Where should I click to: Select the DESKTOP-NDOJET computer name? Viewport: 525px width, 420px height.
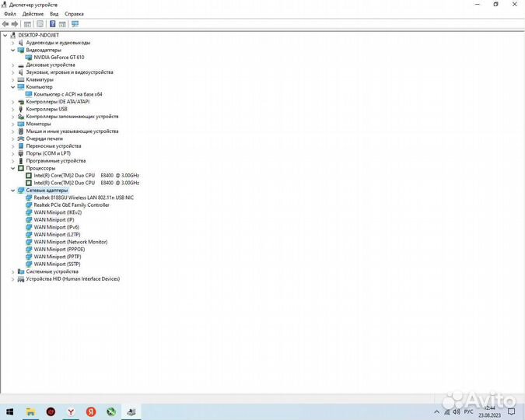(x=39, y=35)
